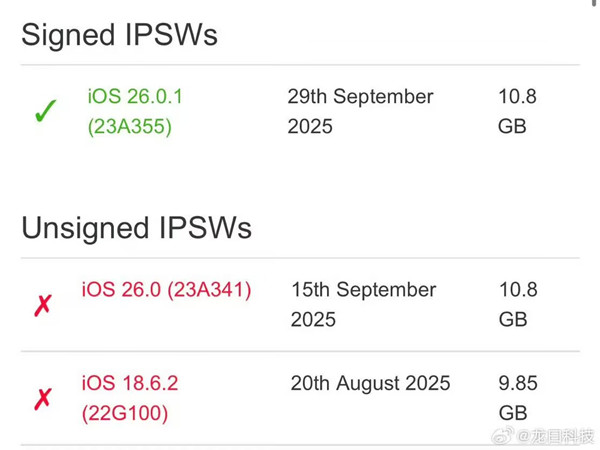Image resolution: width=600 pixels, height=450 pixels.
Task: Click green checkmark beside iOS 26.0.1
Action: [x=45, y=113]
